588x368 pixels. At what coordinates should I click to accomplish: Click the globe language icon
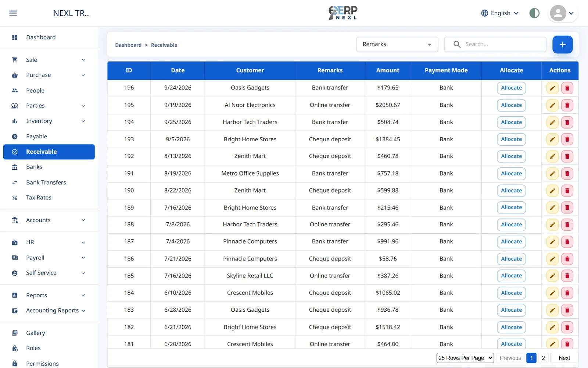485,13
